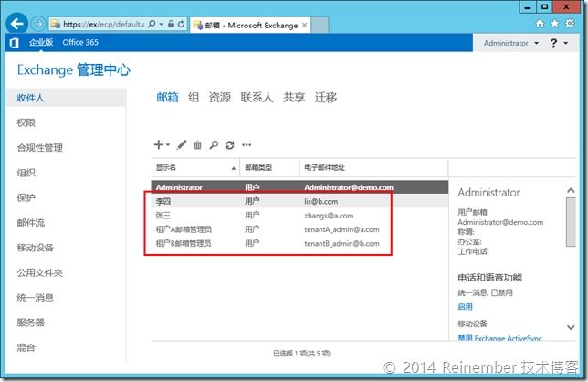Expand the help menu dropdown arrow

565,43
